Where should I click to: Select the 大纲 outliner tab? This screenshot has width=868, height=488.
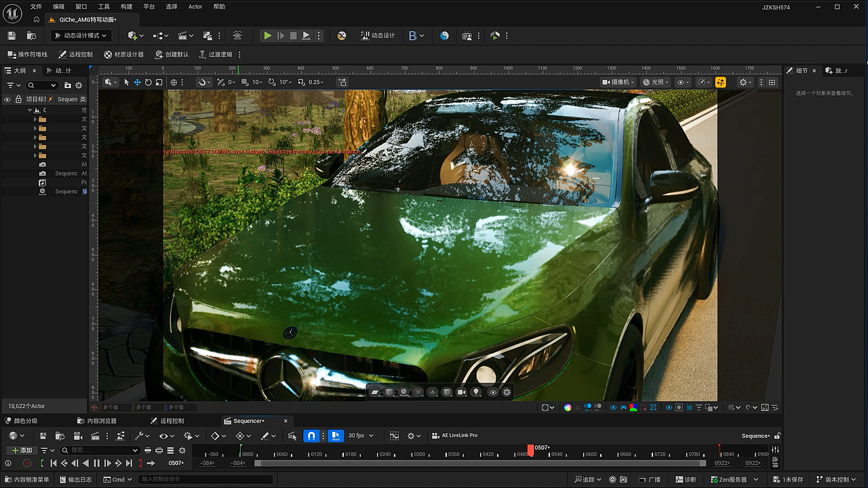(20, 70)
